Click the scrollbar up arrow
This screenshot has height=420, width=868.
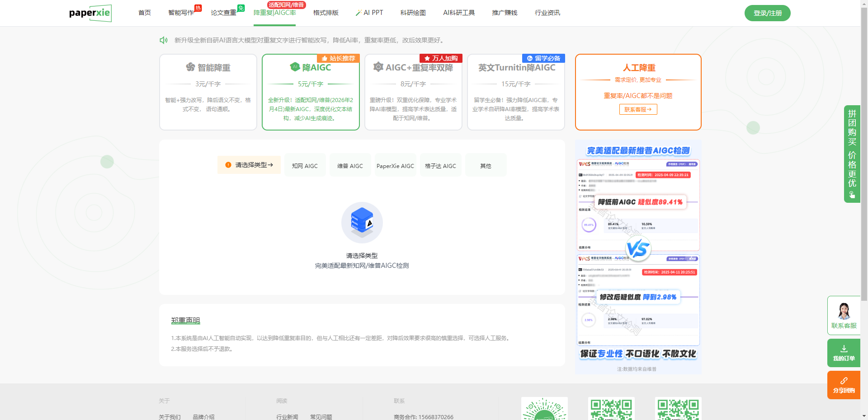point(864,3)
